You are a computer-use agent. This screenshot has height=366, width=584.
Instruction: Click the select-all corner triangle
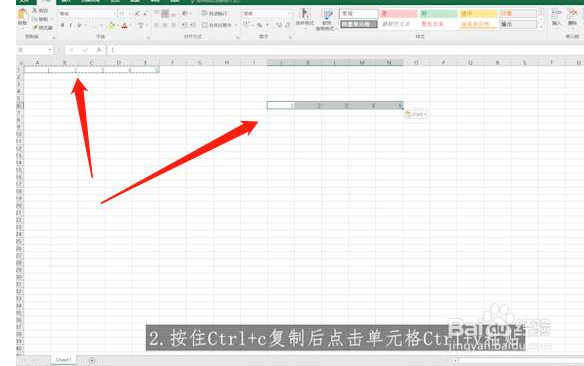point(20,63)
